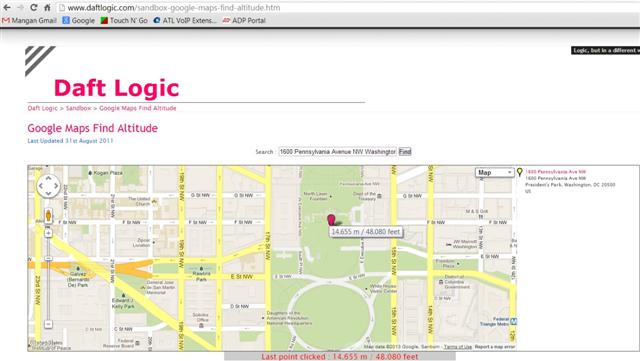Click The United Church label on map
The height and width of the screenshot is (361, 640).
(139, 201)
